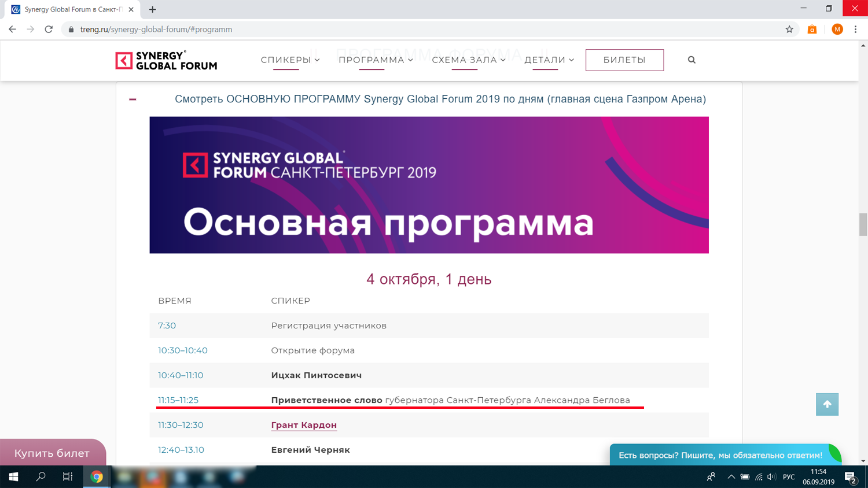
Task: Open Task View on the taskbar
Action: coord(68,476)
